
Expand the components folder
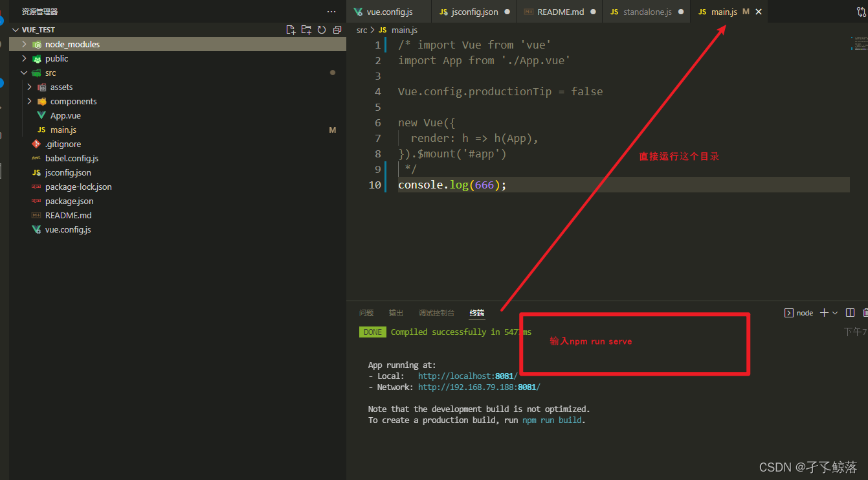click(x=29, y=101)
